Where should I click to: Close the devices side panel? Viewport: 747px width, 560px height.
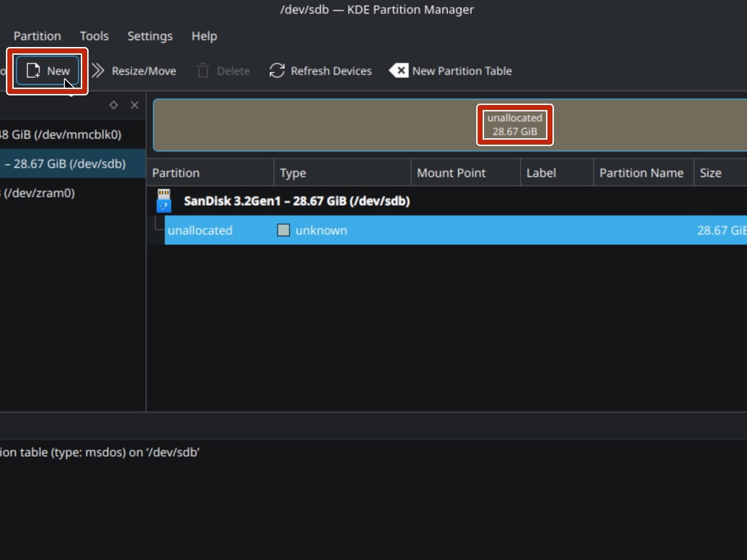point(134,105)
